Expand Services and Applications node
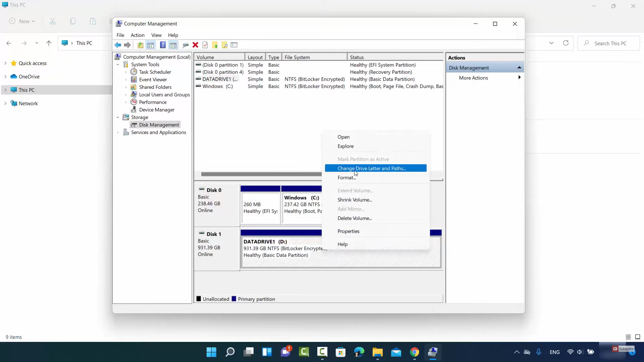 click(x=118, y=132)
